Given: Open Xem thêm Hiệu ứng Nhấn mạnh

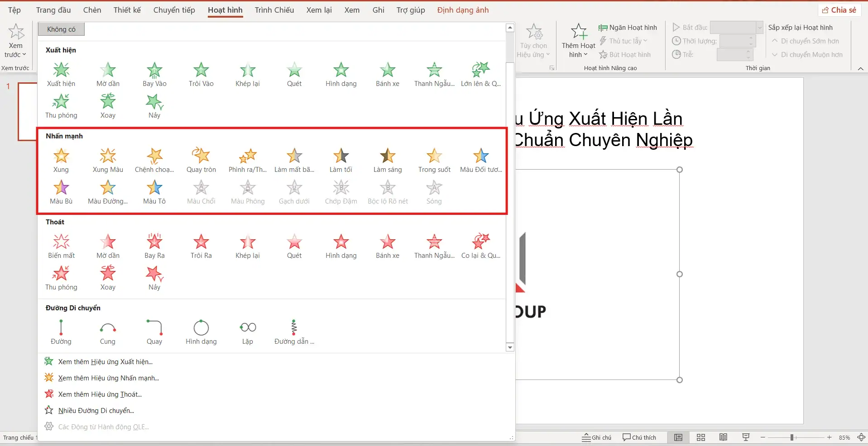Looking at the screenshot, I should [x=108, y=378].
